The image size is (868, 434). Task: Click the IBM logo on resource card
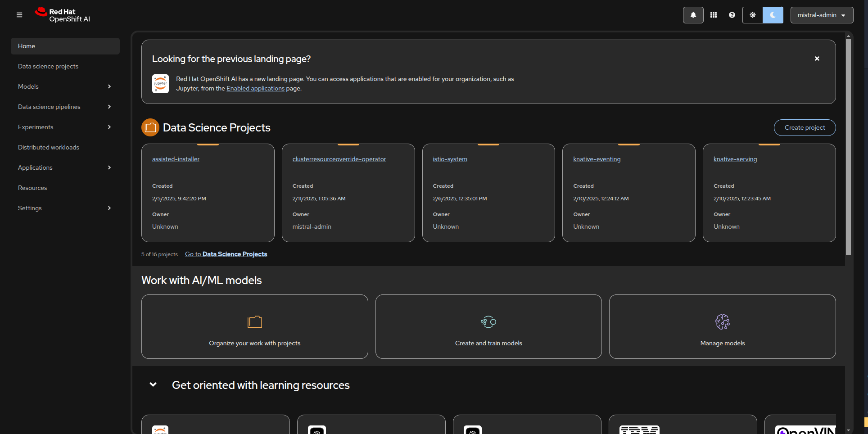(x=639, y=429)
